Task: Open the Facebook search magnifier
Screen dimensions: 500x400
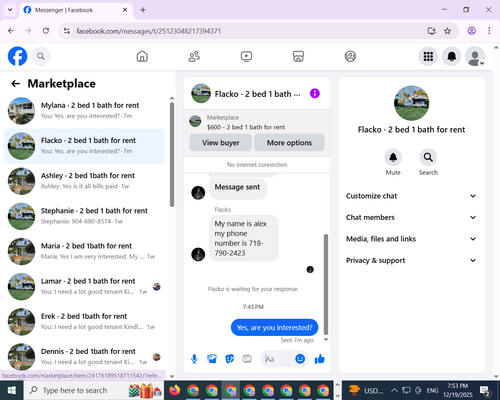Action: click(41, 56)
